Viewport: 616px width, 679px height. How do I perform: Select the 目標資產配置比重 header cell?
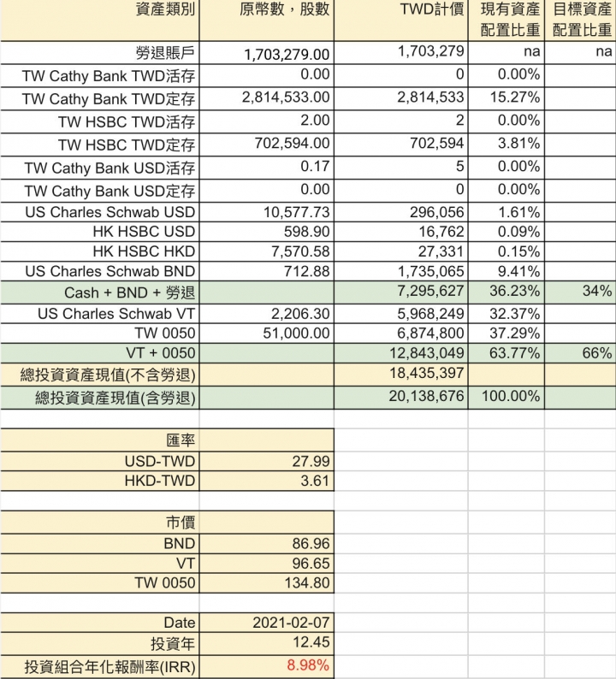point(580,21)
